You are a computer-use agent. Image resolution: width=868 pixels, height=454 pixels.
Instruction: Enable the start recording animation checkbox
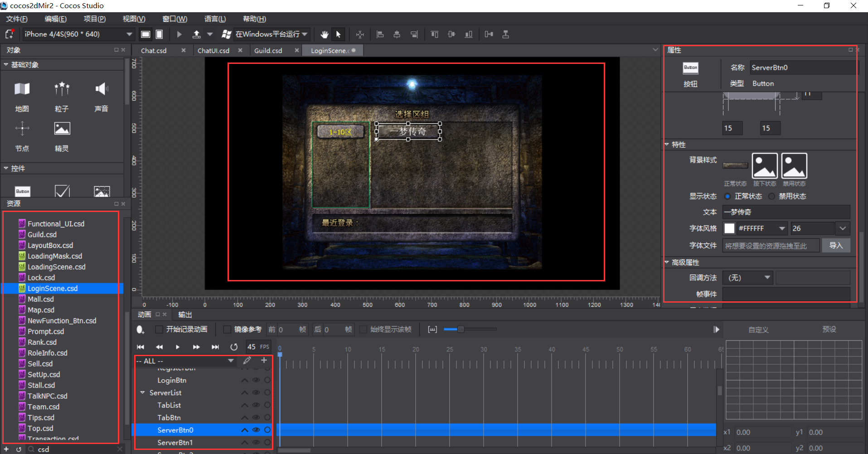pyautogui.click(x=159, y=329)
